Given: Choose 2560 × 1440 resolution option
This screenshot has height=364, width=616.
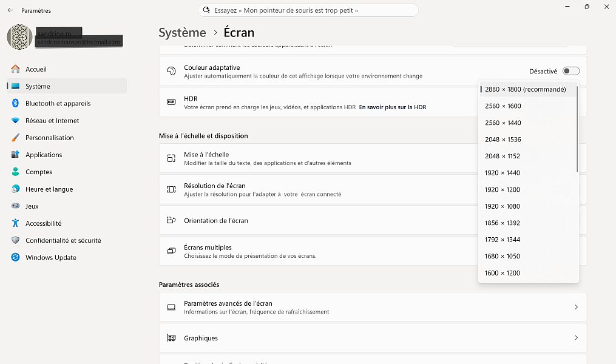Looking at the screenshot, I should click(x=529, y=123).
